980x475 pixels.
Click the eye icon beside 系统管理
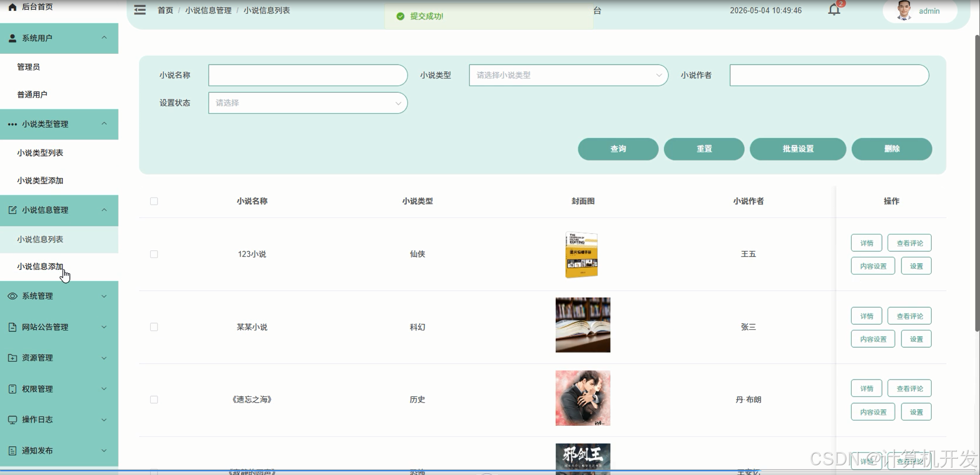click(12, 296)
